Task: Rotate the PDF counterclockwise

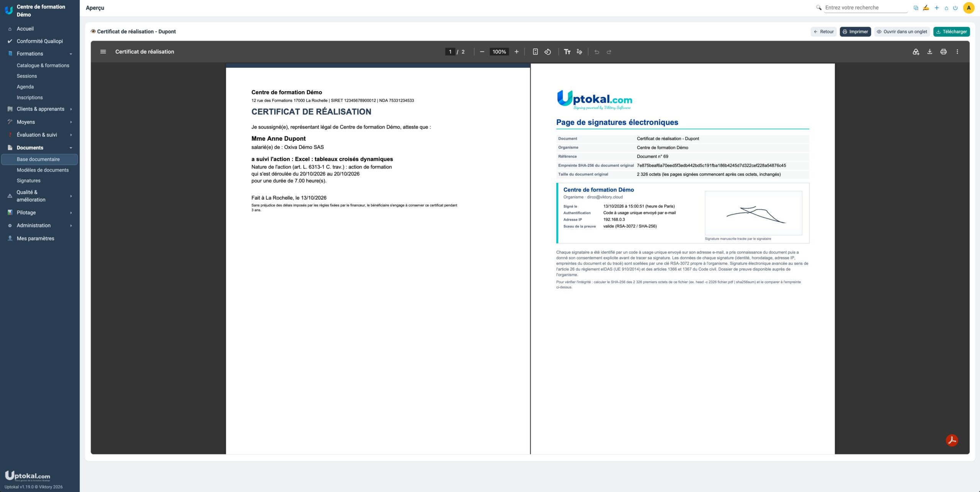Action: click(x=548, y=52)
